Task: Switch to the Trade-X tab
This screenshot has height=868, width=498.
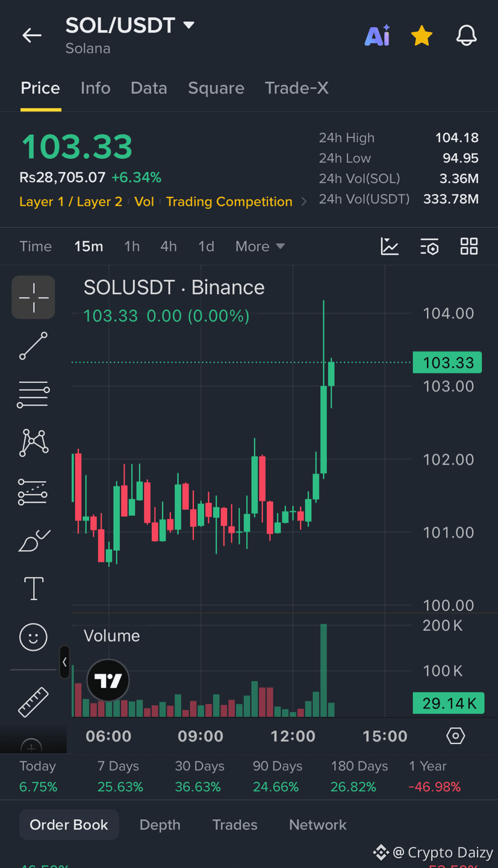Action: click(297, 88)
